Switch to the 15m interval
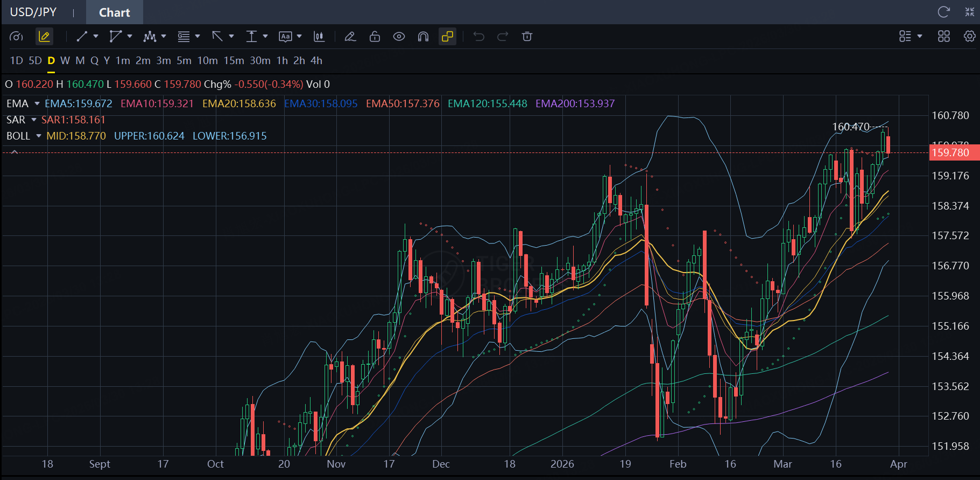The image size is (980, 480). (234, 61)
